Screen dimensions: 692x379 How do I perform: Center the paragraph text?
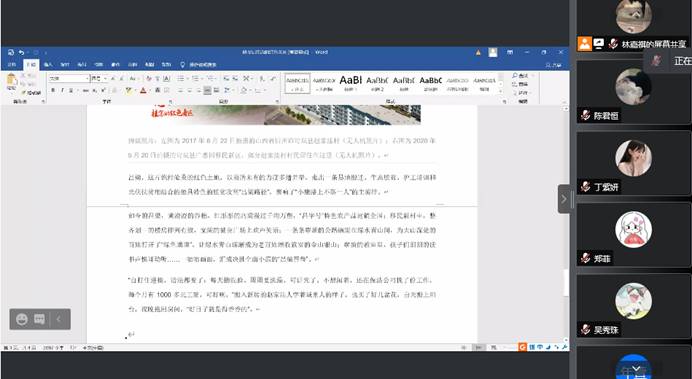click(189, 90)
